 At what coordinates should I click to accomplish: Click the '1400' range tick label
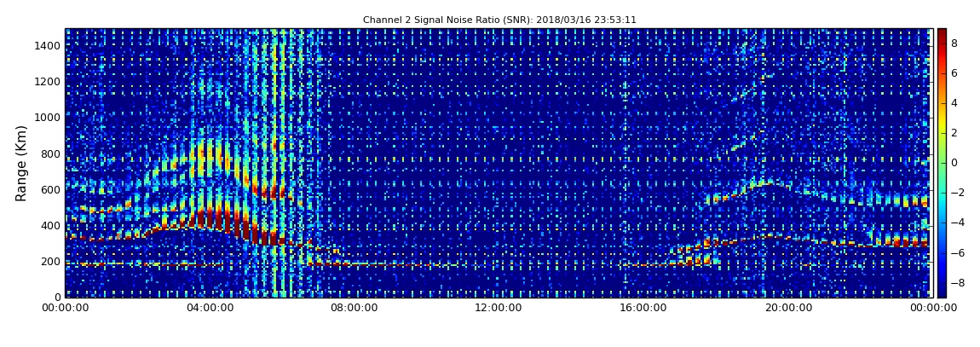[49, 46]
